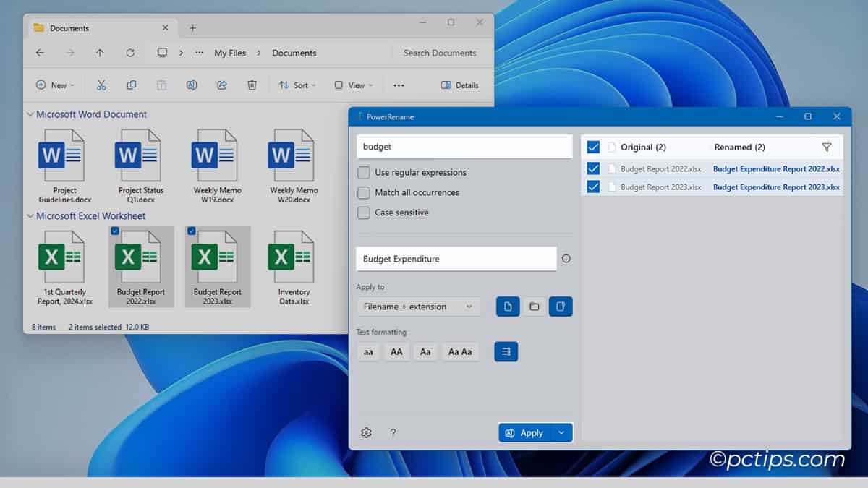
Task: Expand the chevron between My Files and Documents
Action: pyautogui.click(x=259, y=53)
